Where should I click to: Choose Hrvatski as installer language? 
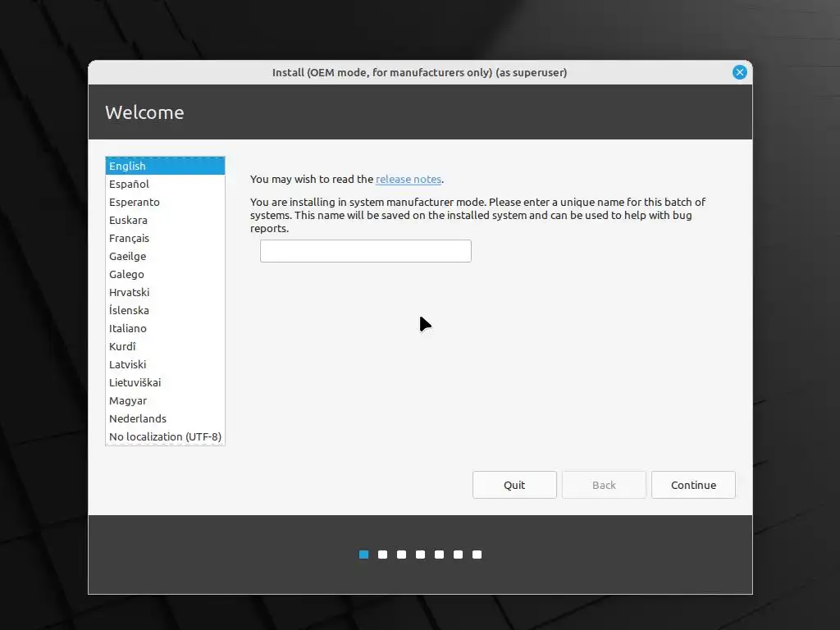coord(165,292)
